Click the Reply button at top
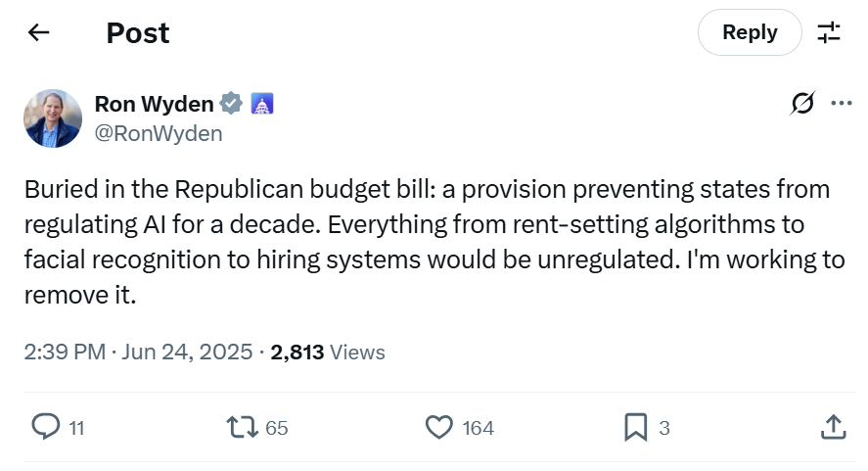The image size is (868, 471). coord(750,32)
